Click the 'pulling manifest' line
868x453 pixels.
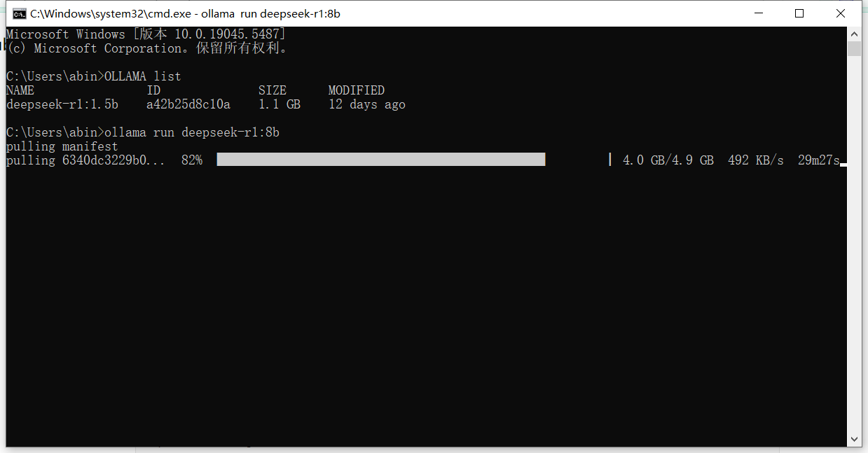[62, 146]
